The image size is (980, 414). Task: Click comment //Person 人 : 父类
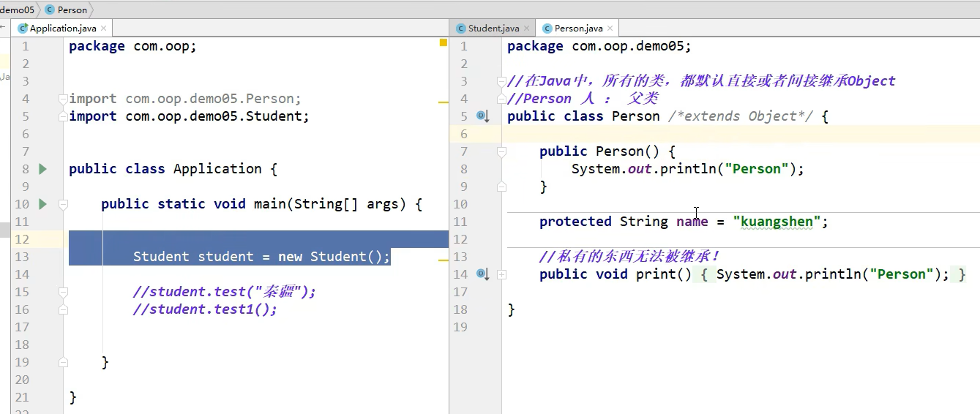pos(583,99)
